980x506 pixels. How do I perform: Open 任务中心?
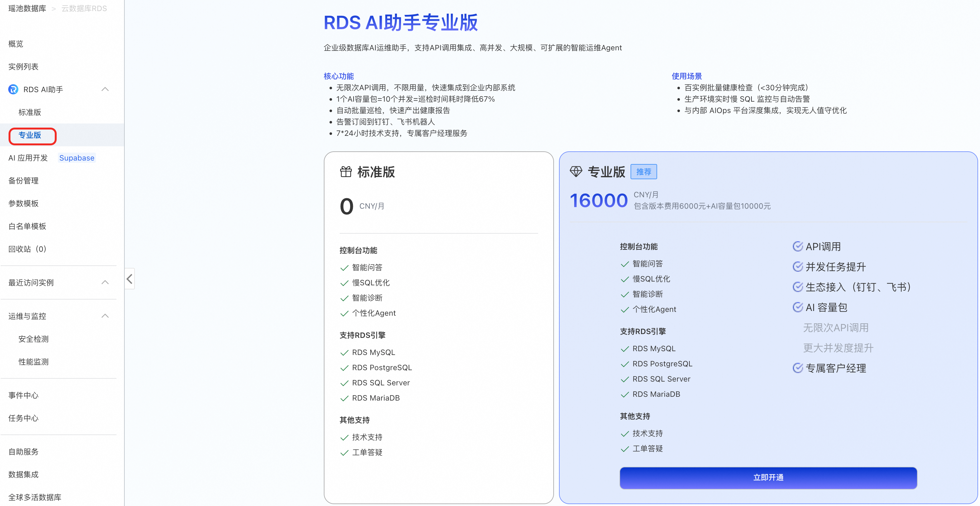coord(24,418)
